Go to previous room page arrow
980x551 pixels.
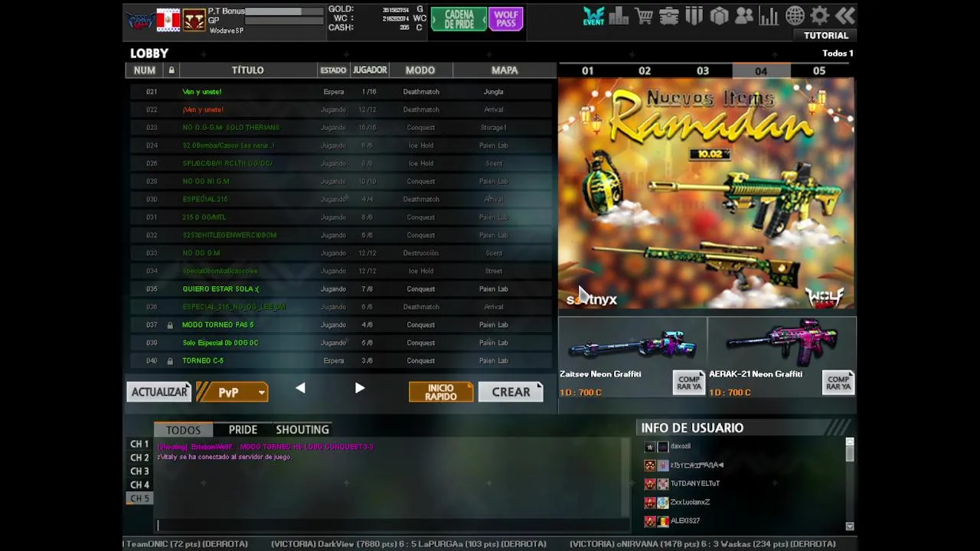point(300,389)
